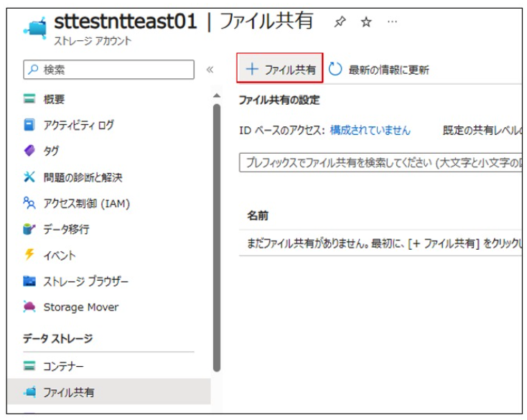Viewport: 527px width, 420px height.
Task: Click the sidebar 検索 search box
Action: pos(108,70)
